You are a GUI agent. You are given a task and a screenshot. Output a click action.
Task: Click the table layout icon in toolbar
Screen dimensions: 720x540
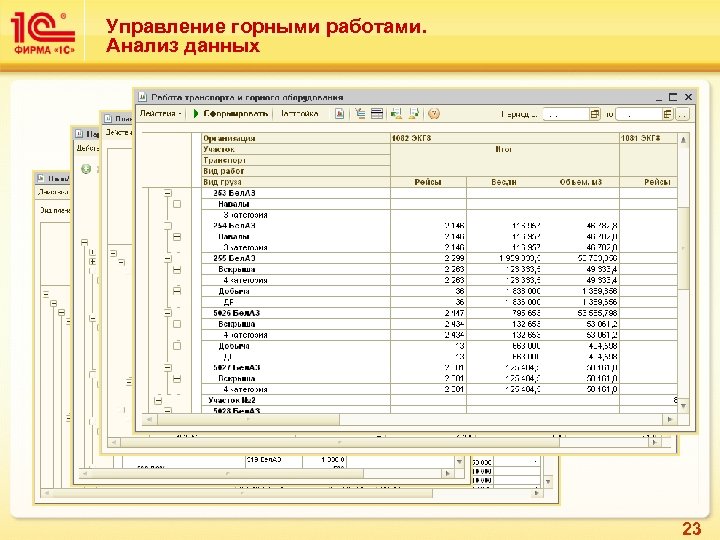coord(377,113)
